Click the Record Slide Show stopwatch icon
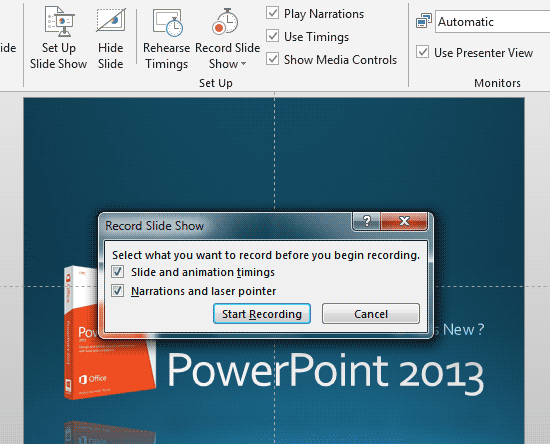The width and height of the screenshot is (550, 444). coord(225,22)
